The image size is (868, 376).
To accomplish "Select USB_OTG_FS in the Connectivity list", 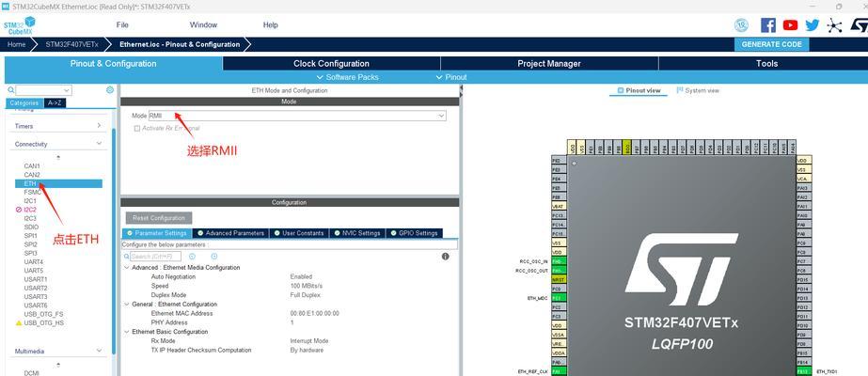I will tap(43, 314).
